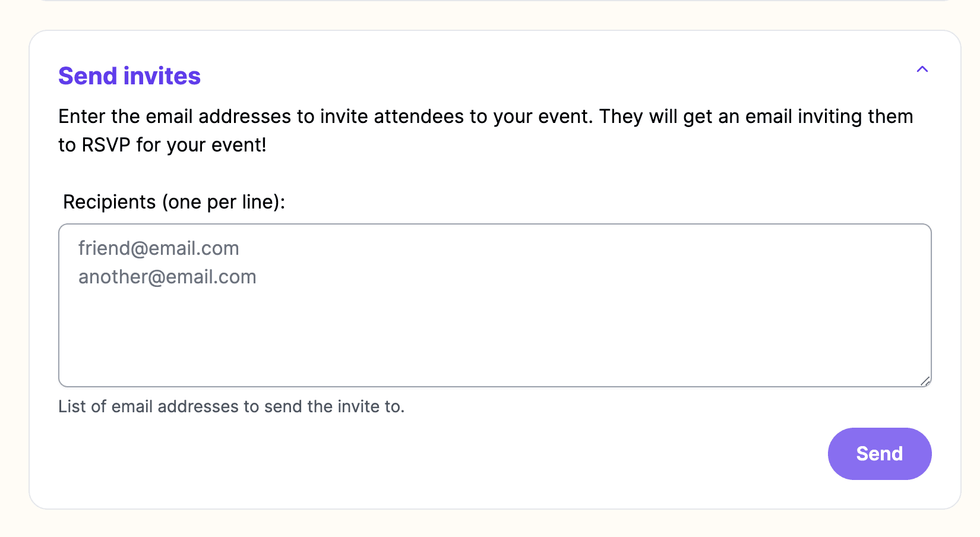
Task: Focus the Recipients email text area
Action: click(x=495, y=305)
